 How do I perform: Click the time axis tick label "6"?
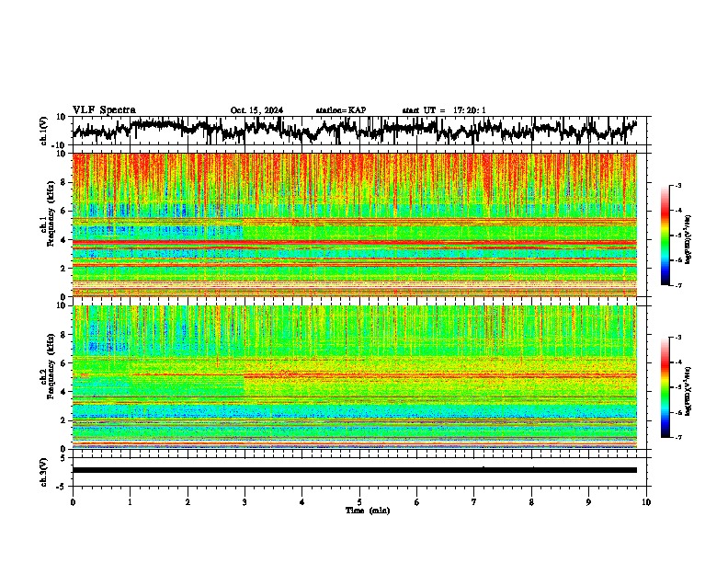point(417,502)
